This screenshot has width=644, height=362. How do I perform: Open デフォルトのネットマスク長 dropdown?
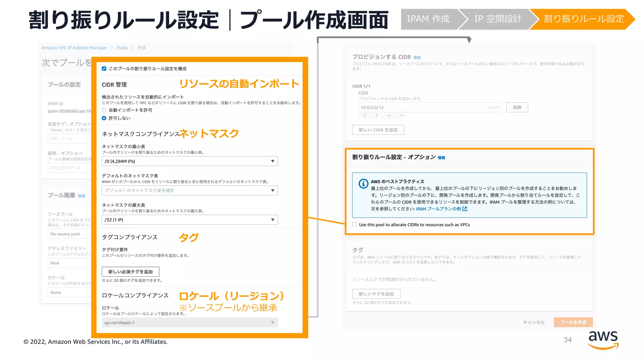click(x=190, y=190)
